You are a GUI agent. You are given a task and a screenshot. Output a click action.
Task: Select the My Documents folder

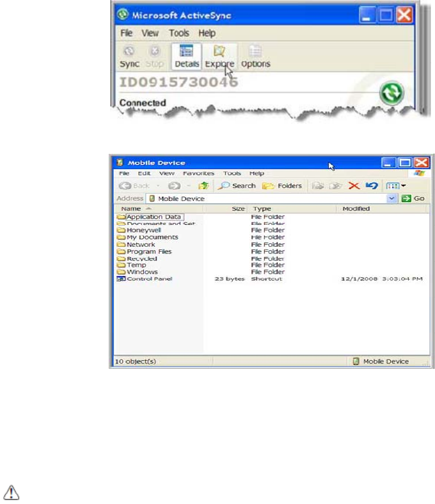click(x=147, y=237)
